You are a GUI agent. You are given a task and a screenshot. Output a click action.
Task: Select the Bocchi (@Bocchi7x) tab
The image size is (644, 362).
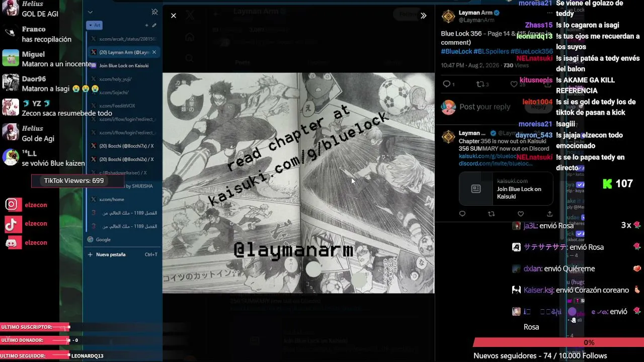pyautogui.click(x=123, y=146)
